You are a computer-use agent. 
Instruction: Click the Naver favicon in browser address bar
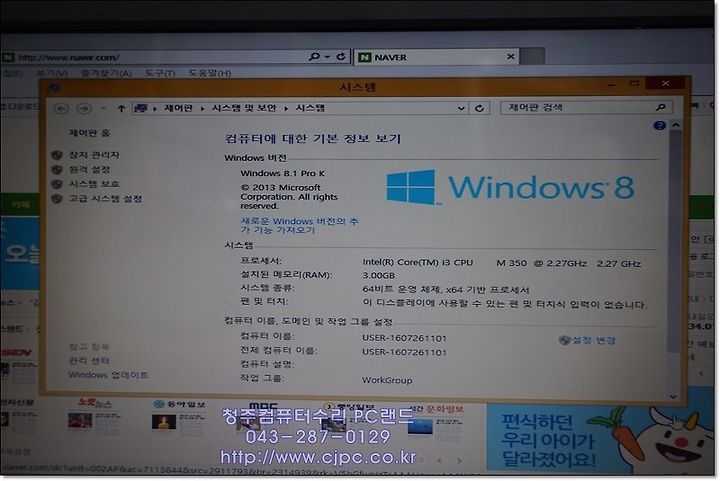[x=8, y=57]
